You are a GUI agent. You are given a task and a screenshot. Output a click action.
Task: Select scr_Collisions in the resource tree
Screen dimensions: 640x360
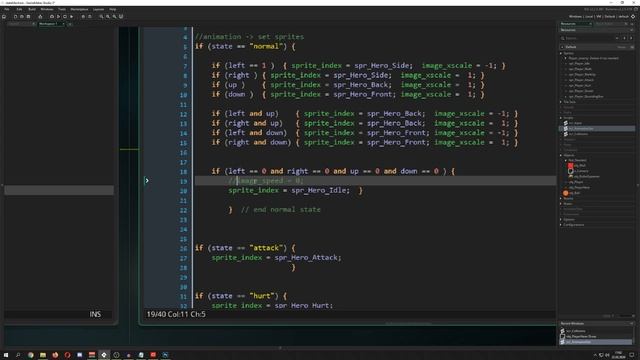pos(578,134)
